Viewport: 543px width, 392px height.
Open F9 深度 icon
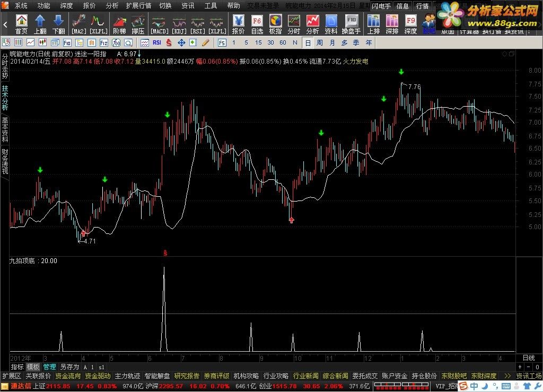click(411, 24)
